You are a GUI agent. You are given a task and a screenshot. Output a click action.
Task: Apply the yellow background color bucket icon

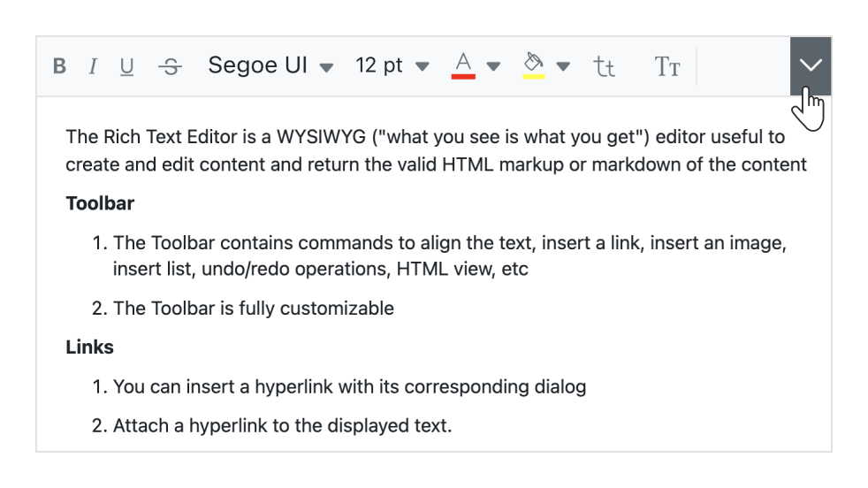[x=533, y=65]
